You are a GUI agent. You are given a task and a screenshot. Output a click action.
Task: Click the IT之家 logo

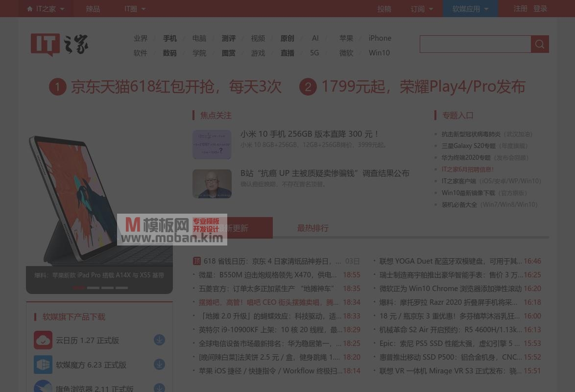pos(59,45)
